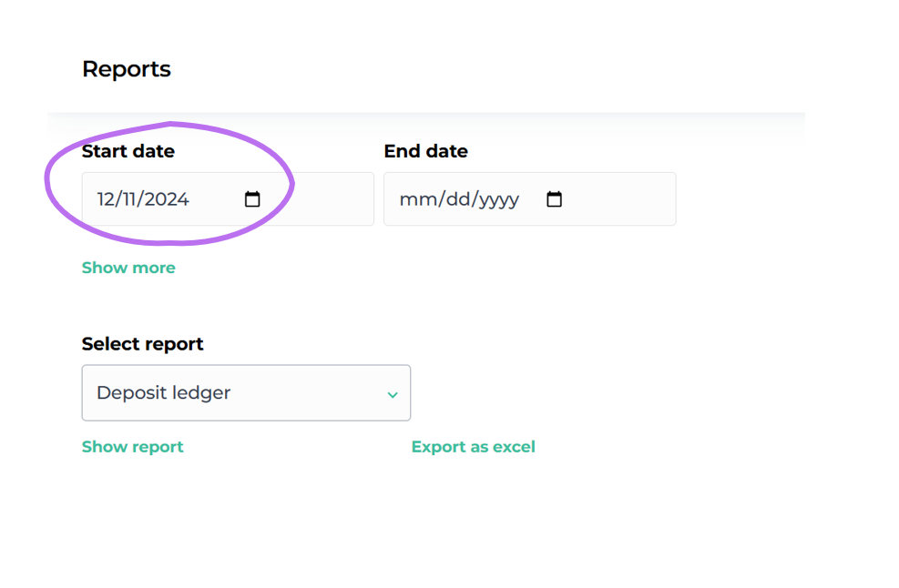The image size is (899, 588).
Task: Select the day segment 11 in Start date
Action: pos(131,199)
